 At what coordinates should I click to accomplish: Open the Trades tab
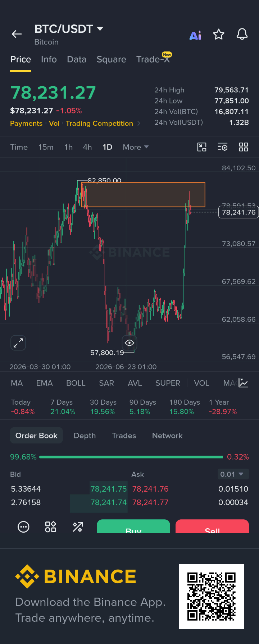coord(124,436)
